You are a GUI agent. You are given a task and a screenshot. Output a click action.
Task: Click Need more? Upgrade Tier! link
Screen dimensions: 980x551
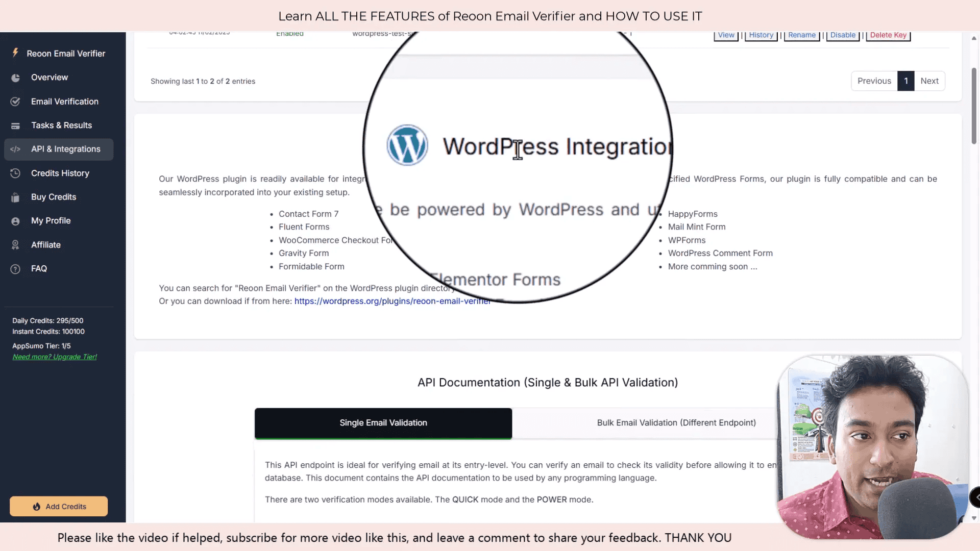[x=55, y=357]
